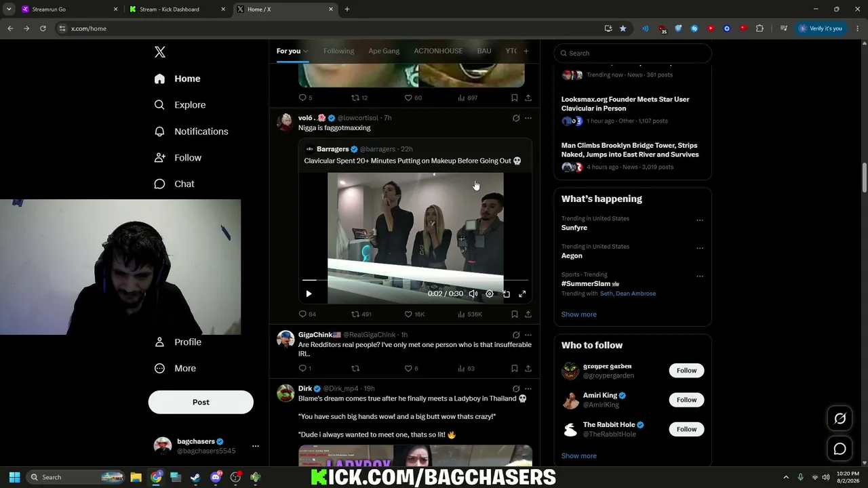The image size is (868, 488).
Task: Open the Brooklyn Bridge Tower news story
Action: pyautogui.click(x=630, y=150)
